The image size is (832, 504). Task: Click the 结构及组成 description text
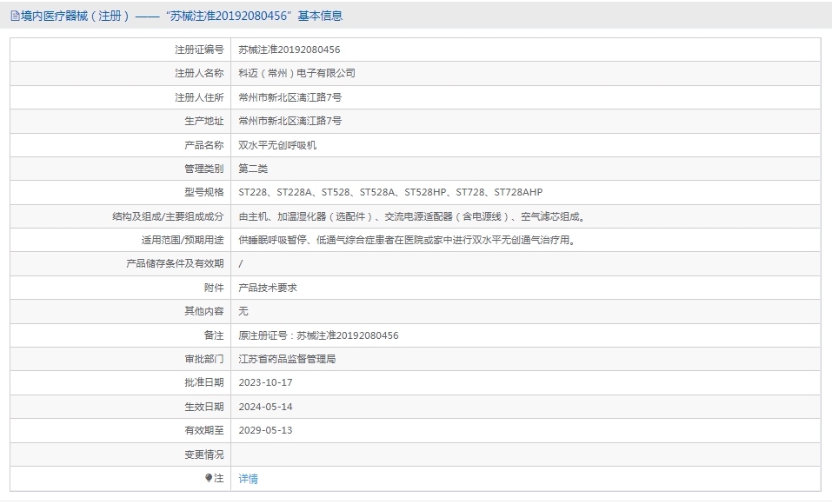click(x=412, y=216)
